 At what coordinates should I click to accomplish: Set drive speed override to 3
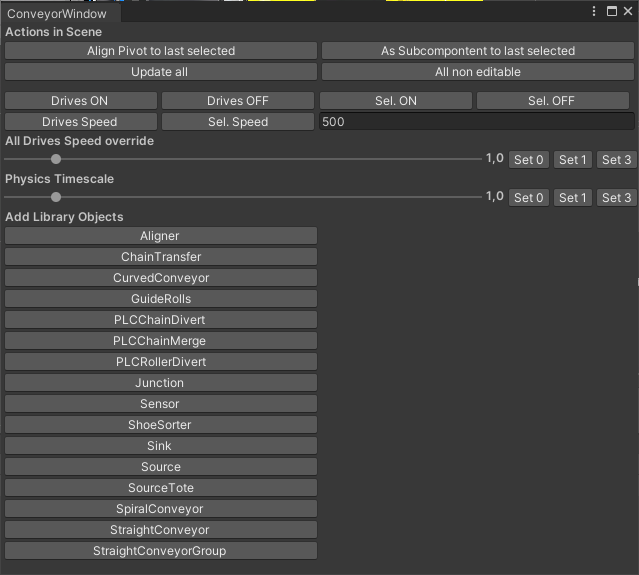coord(615,160)
